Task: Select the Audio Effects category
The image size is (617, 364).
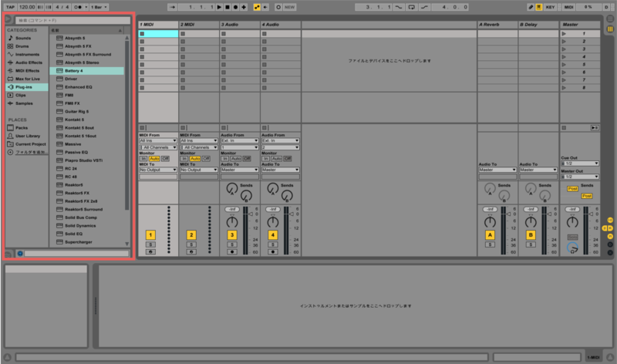Action: (x=29, y=62)
